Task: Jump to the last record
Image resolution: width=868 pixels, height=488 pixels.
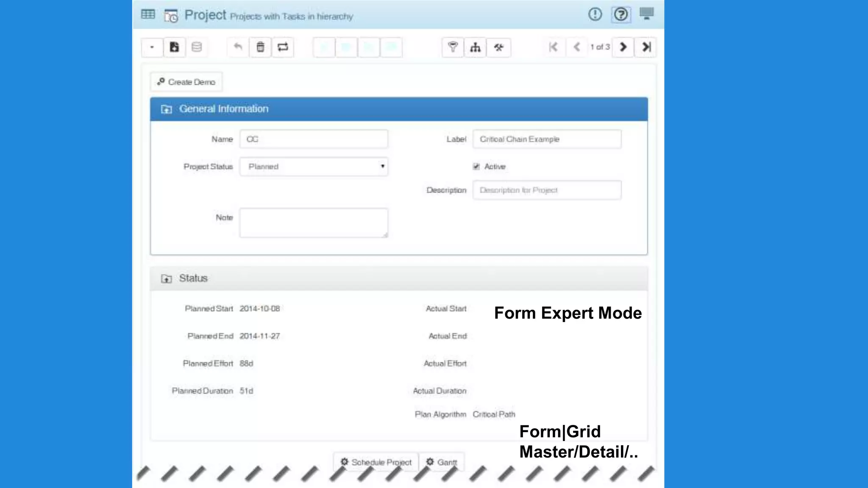Action: click(645, 47)
